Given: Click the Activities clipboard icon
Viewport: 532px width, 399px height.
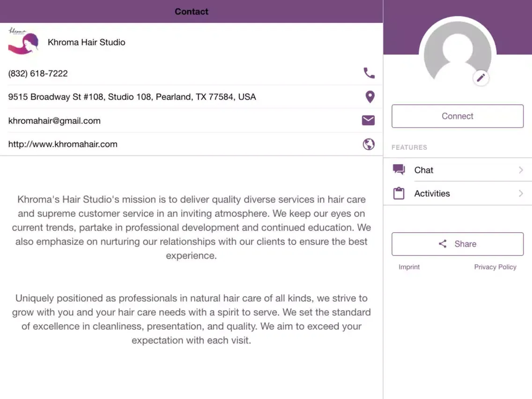Looking at the screenshot, I should (399, 193).
